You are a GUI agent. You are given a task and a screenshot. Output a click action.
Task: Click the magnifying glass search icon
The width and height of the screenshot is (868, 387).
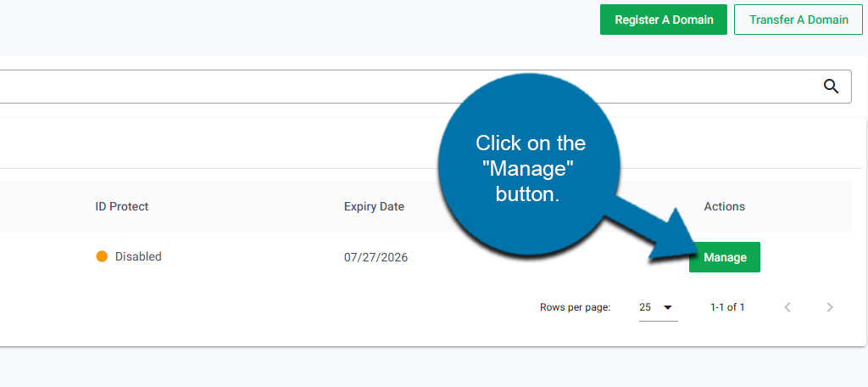point(831,87)
